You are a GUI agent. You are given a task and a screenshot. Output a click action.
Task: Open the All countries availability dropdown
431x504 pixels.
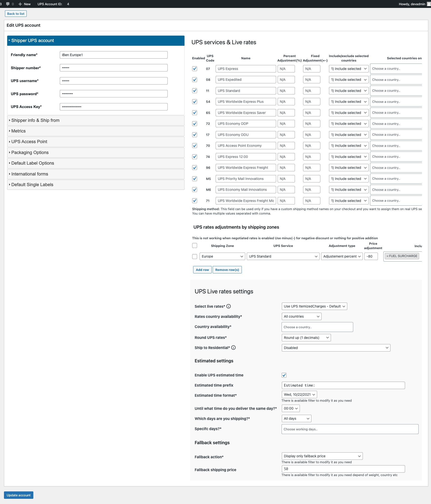tap(301, 316)
